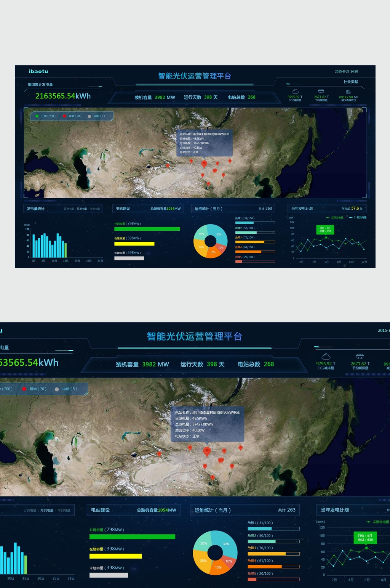Screen dimensions: 390x588
Task: Click the yellow 在建容量 bar in the small dashboard
Action: tap(134, 244)
